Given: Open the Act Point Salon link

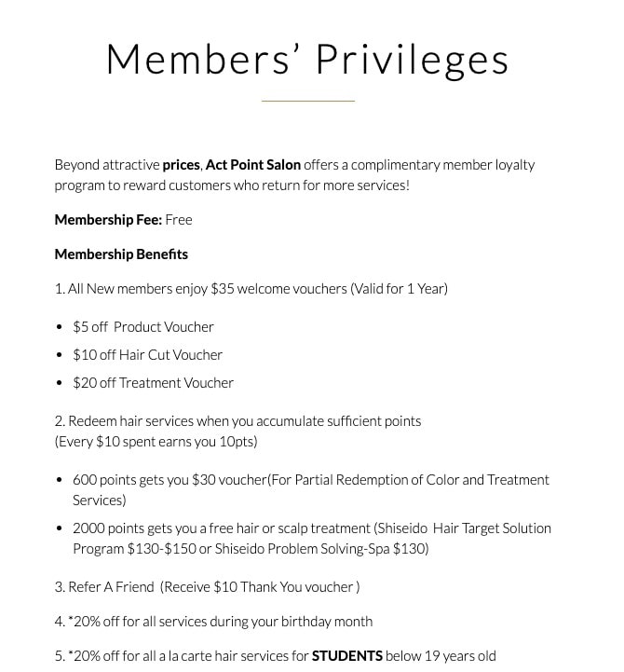Looking at the screenshot, I should (252, 165).
